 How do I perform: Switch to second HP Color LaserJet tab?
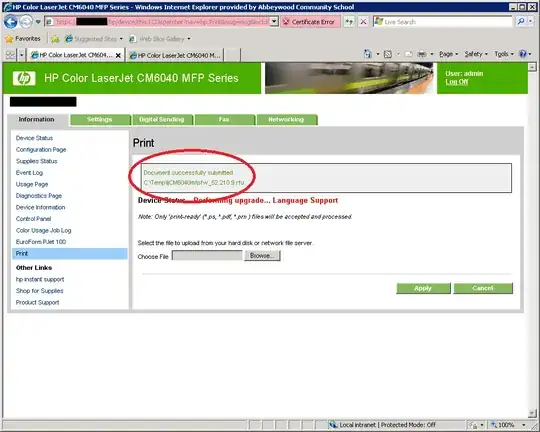(175, 55)
